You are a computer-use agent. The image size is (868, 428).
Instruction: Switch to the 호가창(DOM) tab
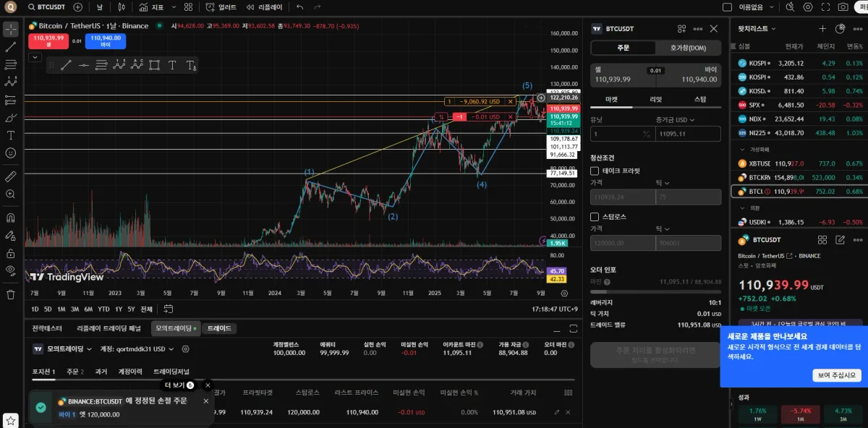point(688,48)
